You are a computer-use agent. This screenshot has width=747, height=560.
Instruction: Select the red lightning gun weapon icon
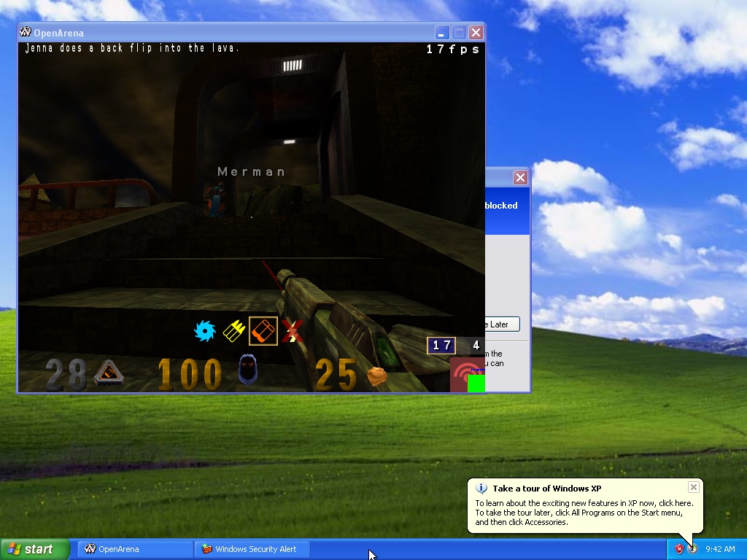click(x=292, y=331)
